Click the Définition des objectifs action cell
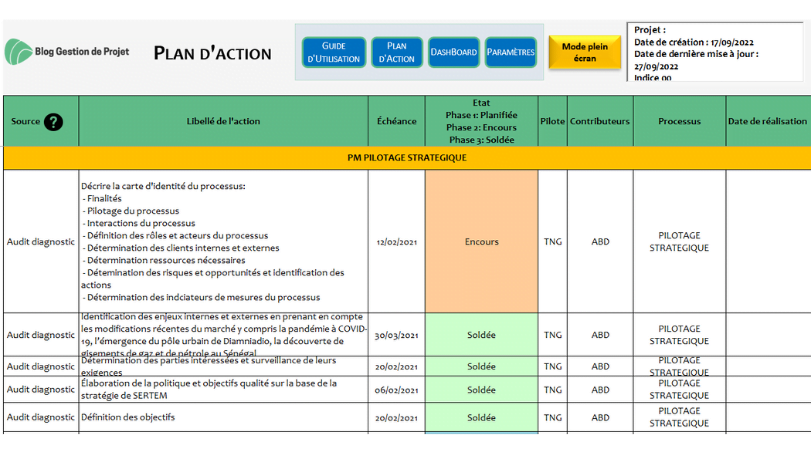Screen dimensions: 811x456 223,417
